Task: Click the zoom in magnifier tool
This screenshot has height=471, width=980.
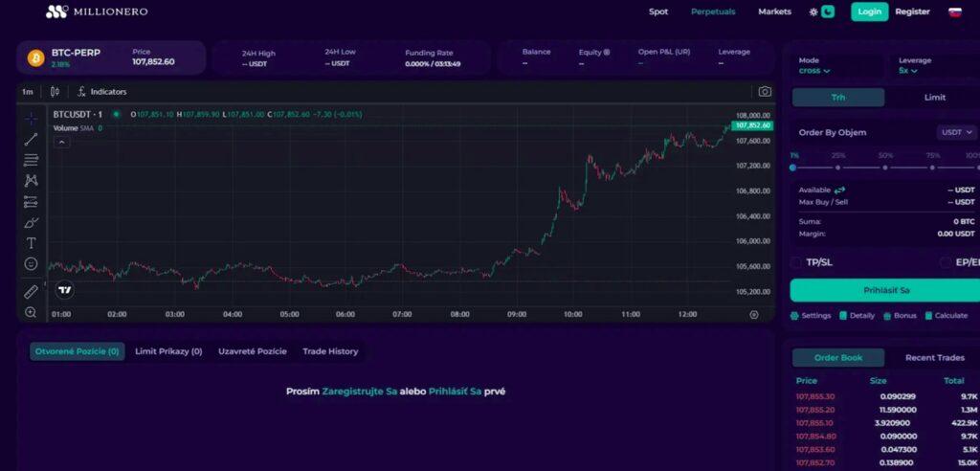Action: tap(31, 312)
